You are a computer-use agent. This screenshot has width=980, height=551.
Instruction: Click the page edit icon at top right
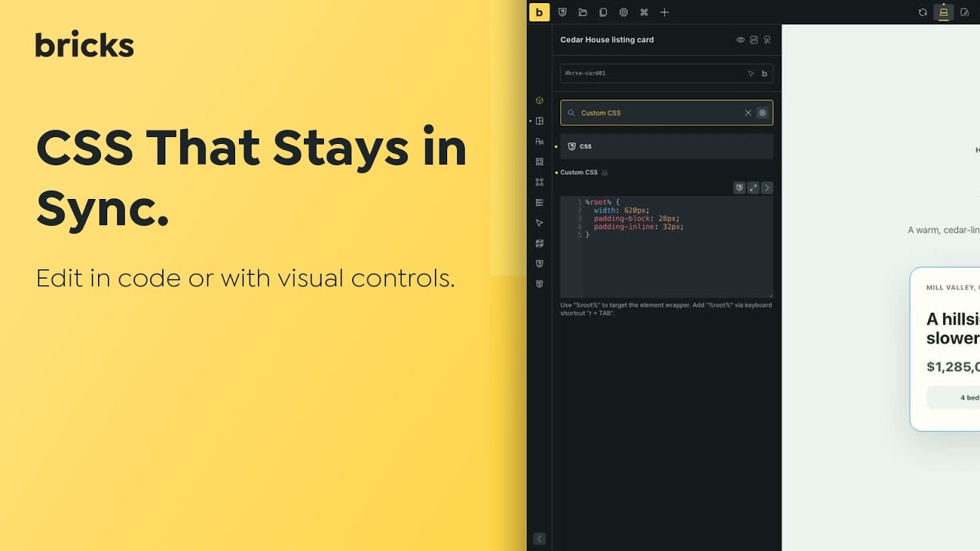pos(964,12)
